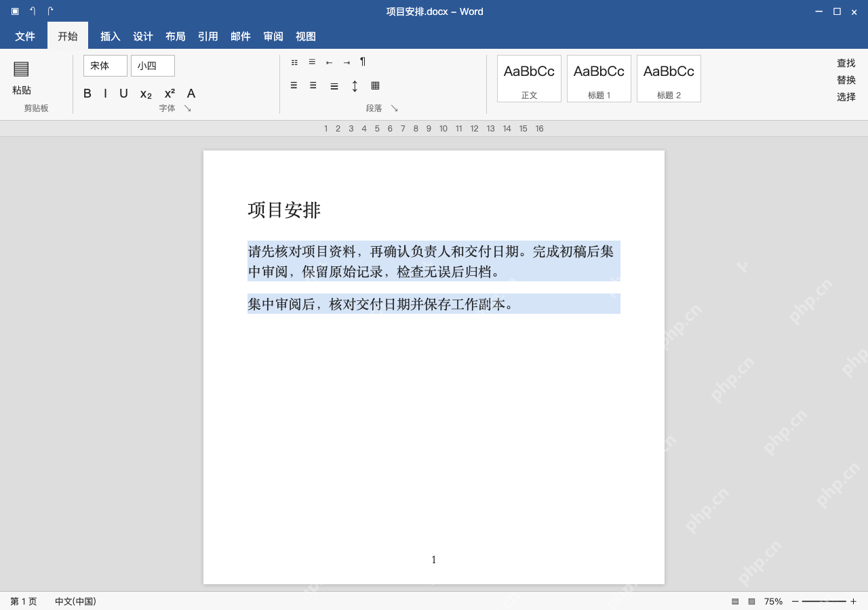Viewport: 868px width, 610px height.
Task: Undo the last action
Action: [x=33, y=11]
